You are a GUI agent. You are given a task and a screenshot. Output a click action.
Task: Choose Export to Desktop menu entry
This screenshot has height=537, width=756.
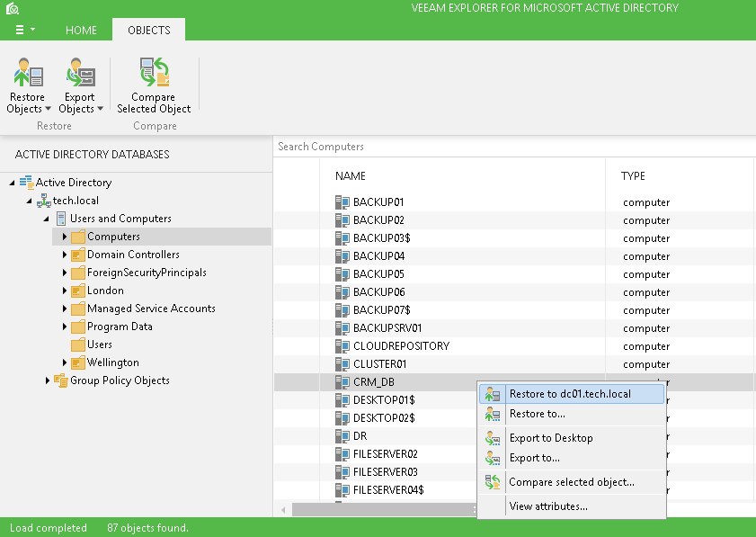572,438
